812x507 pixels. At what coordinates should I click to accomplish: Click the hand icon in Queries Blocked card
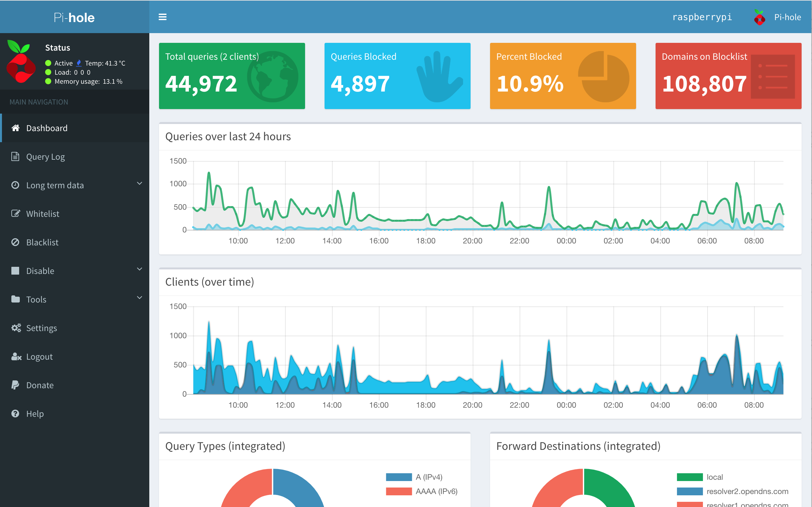coord(439,77)
